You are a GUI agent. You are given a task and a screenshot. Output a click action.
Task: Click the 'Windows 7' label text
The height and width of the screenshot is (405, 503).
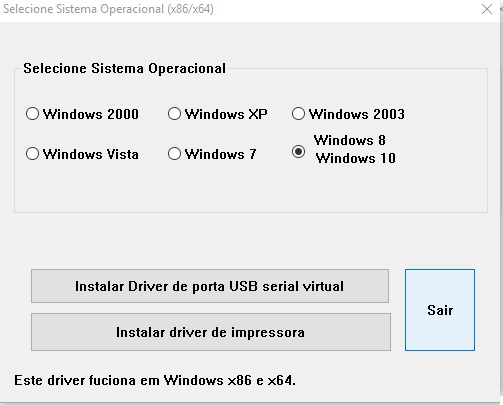221,154
